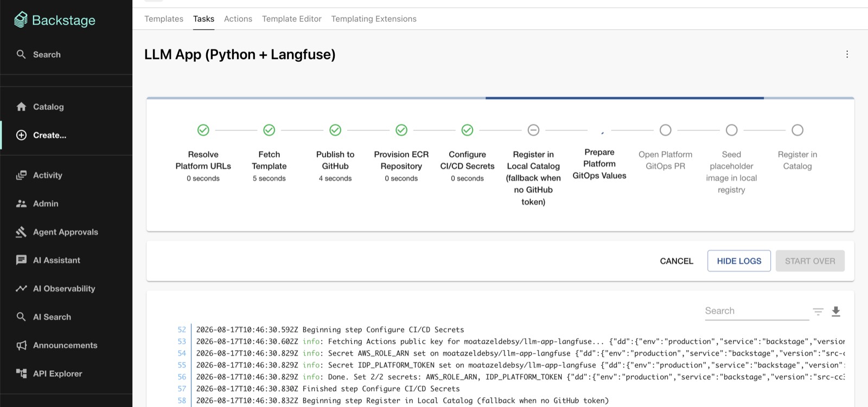Open the Templating Extensions tab
Image resolution: width=868 pixels, height=407 pixels.
click(374, 19)
